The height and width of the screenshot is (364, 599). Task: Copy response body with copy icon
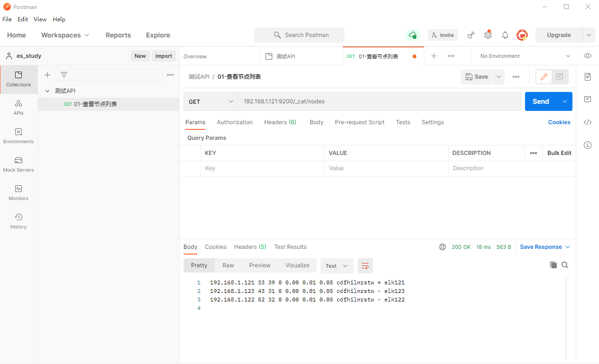553,265
